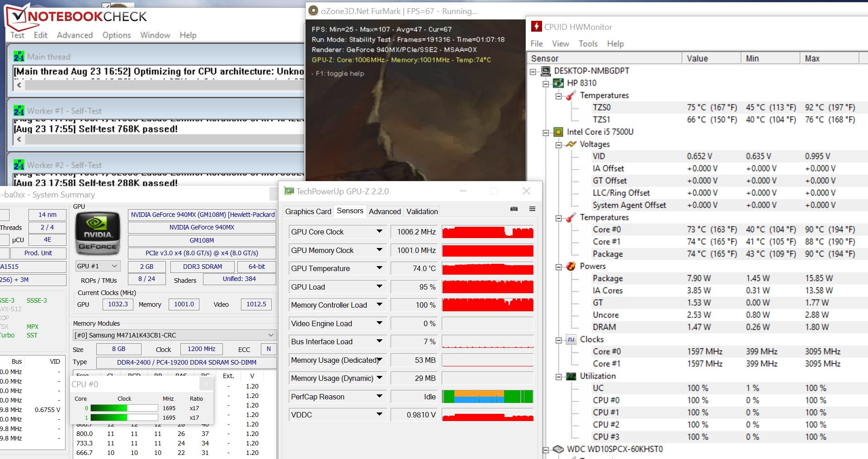
Task: Click the Voltages icon in HWMonitor
Action: tap(571, 144)
